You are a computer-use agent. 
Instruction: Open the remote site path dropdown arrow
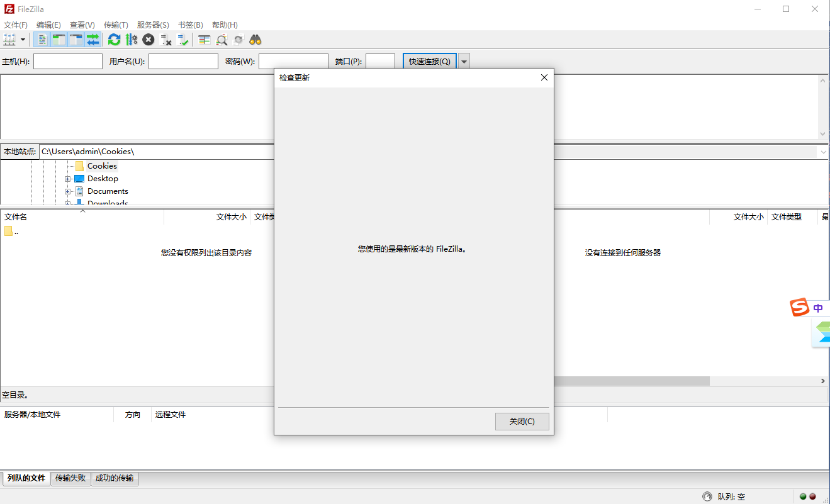point(823,152)
